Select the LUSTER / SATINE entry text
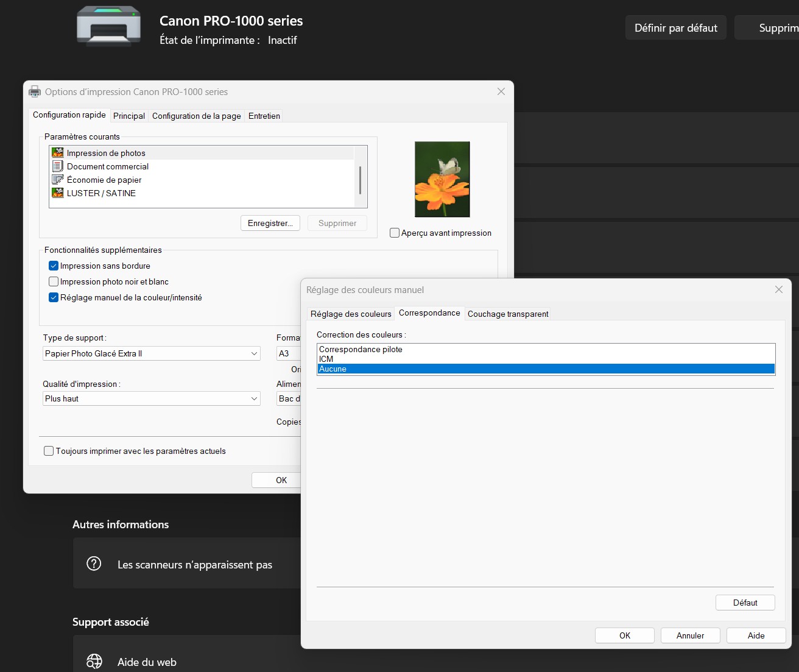Image resolution: width=799 pixels, height=672 pixels. click(101, 193)
